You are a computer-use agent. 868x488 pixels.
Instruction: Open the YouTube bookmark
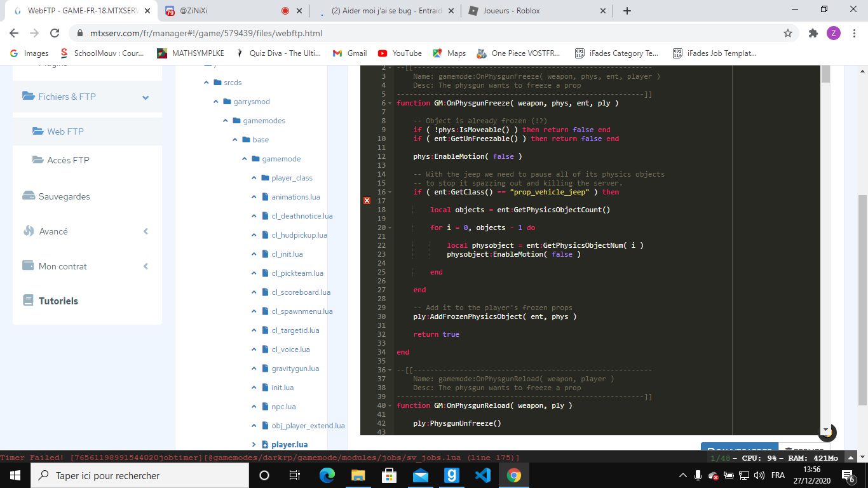[x=400, y=53]
